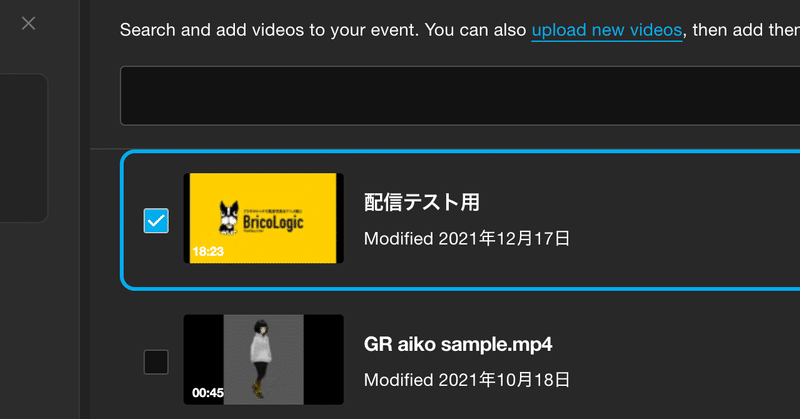This screenshot has width=800, height=419.
Task: Click the 00:45 duration badge
Action: click(208, 392)
